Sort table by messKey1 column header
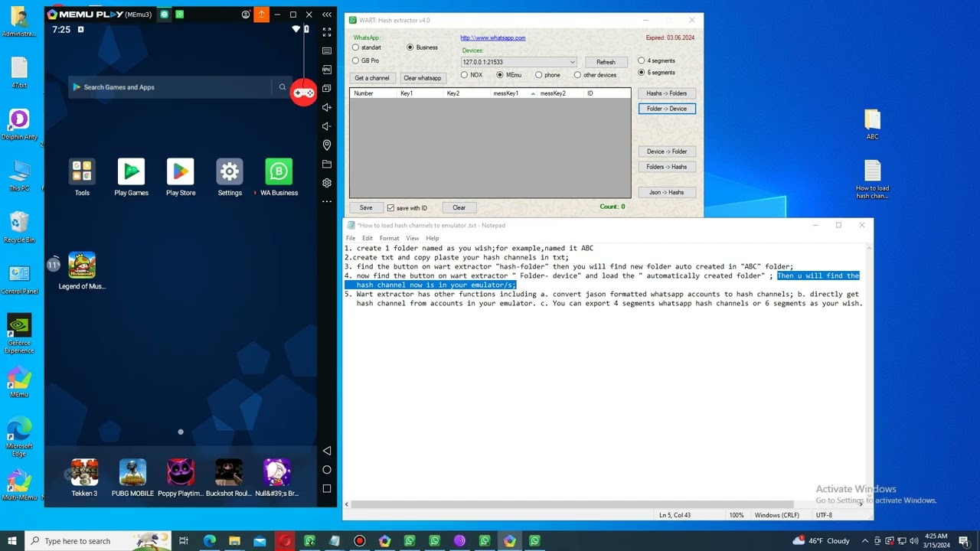980x551 pixels. click(x=513, y=93)
